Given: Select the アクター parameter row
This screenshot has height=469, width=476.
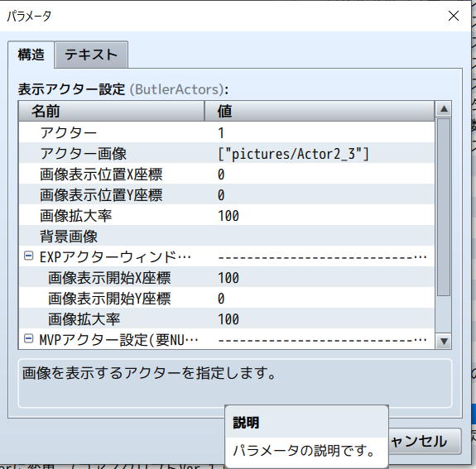Looking at the screenshot, I should point(227,132).
